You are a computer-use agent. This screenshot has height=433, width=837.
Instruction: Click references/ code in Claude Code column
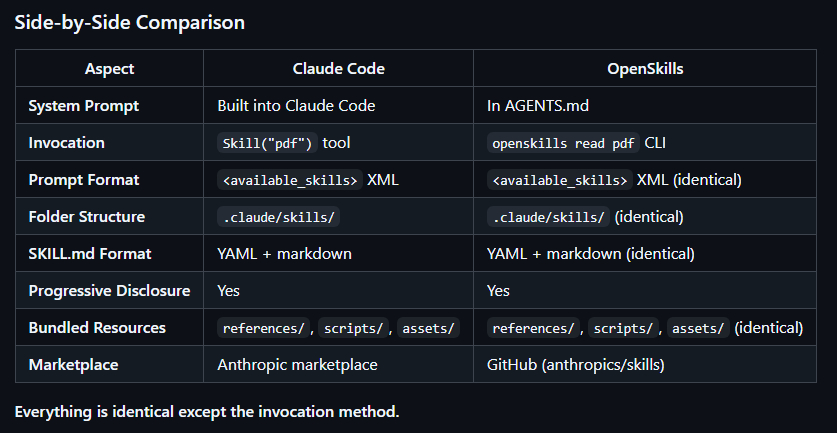[x=263, y=328]
